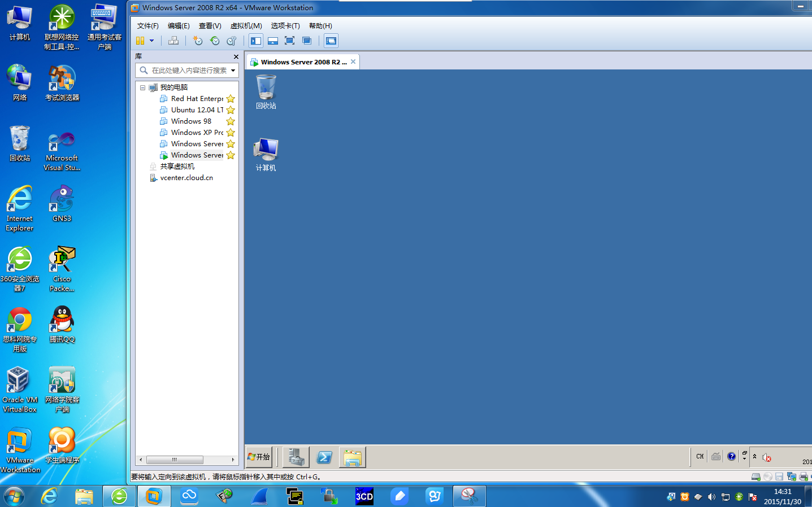Suspend the VM with the pause toolbar button

point(140,41)
